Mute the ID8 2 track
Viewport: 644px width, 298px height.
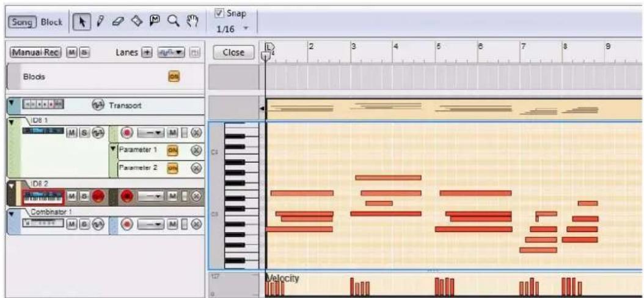(71, 196)
